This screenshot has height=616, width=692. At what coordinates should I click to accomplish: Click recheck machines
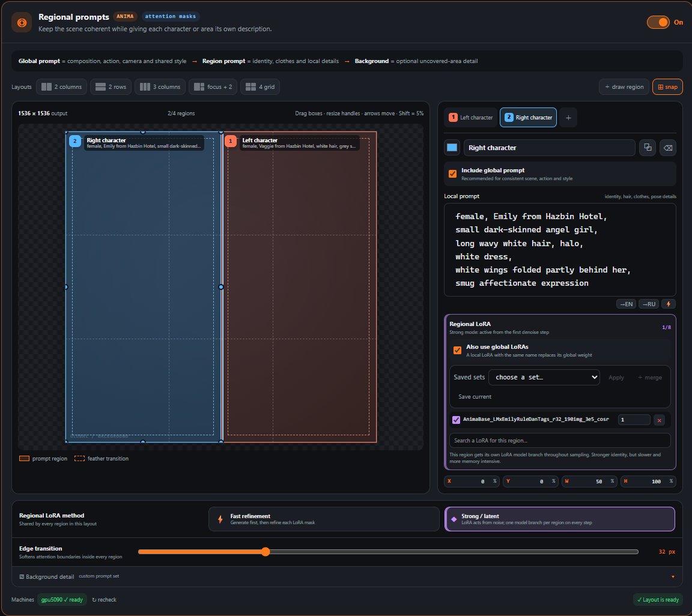[x=104, y=600]
